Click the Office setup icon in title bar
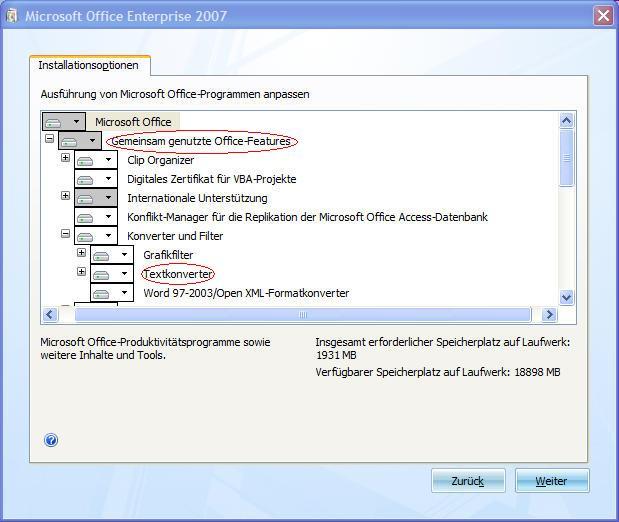The width and height of the screenshot is (619, 522). tap(12, 16)
